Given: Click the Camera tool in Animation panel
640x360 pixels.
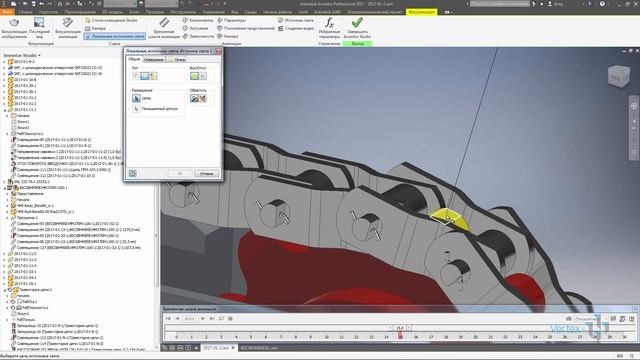Looking at the screenshot, I should click(227, 36).
